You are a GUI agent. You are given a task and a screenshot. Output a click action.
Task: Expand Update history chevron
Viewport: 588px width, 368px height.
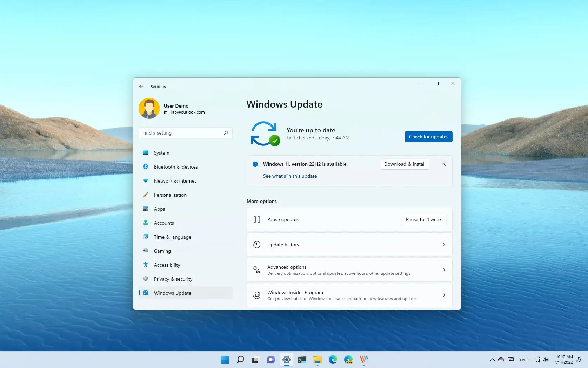tap(444, 245)
